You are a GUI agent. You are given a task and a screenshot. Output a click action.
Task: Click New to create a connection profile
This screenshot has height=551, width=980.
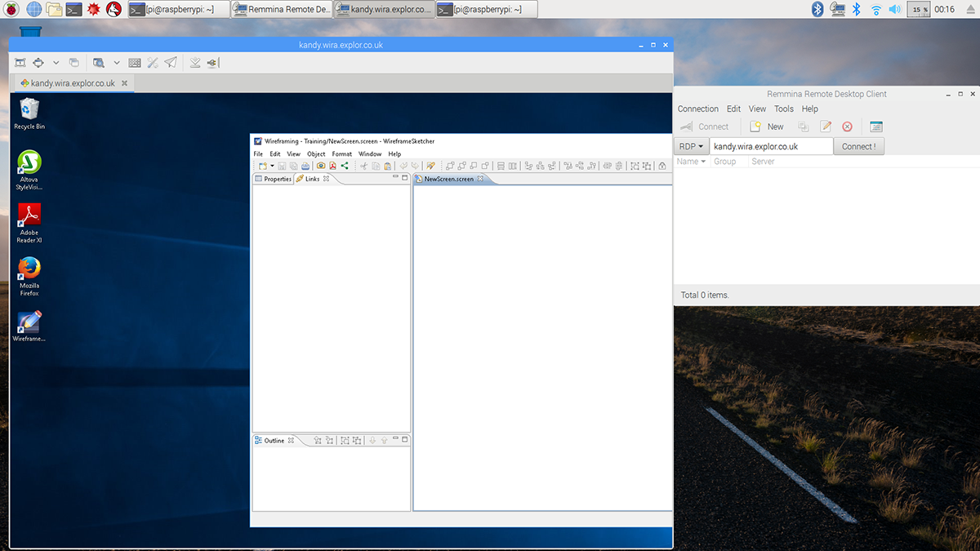coord(767,127)
